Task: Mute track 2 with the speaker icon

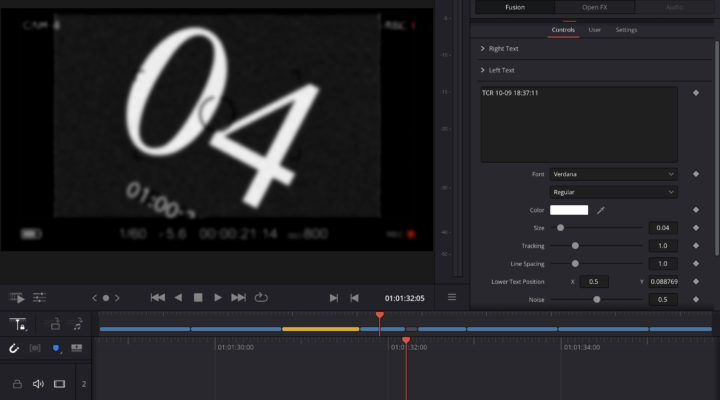Action: 38,384
